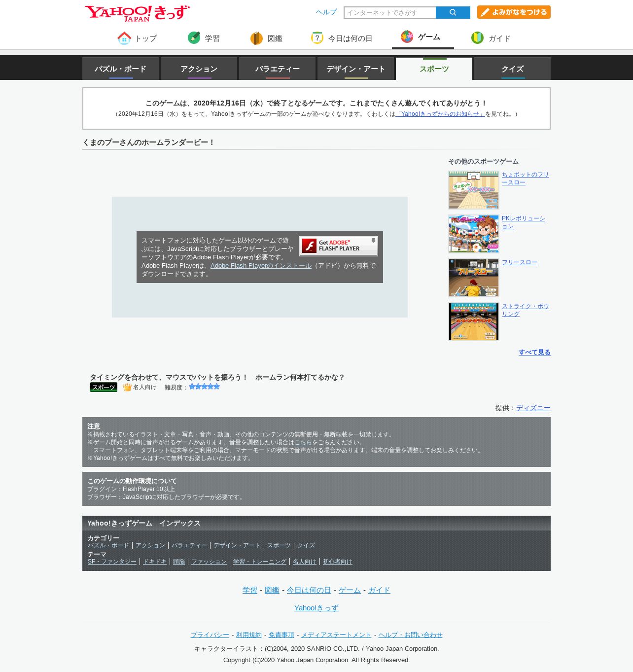Open the 学習 navigation item
The width and height of the screenshot is (633, 672).
[204, 38]
